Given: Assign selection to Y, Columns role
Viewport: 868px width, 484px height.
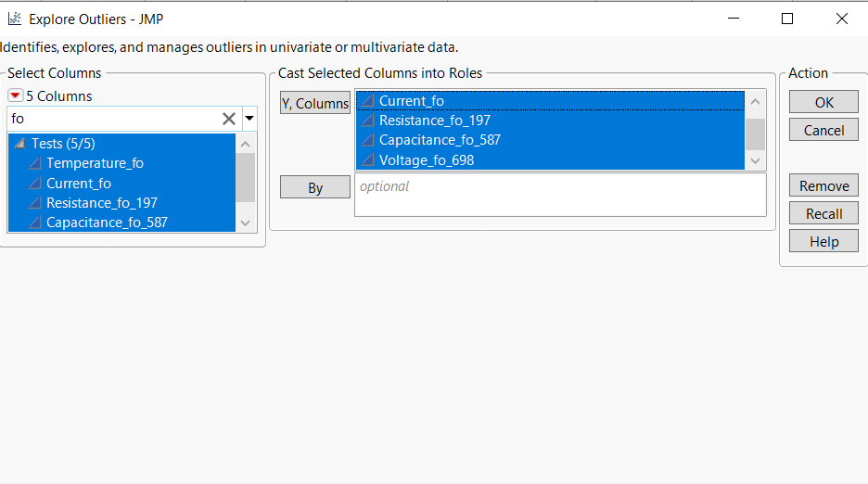Looking at the screenshot, I should click(x=315, y=103).
